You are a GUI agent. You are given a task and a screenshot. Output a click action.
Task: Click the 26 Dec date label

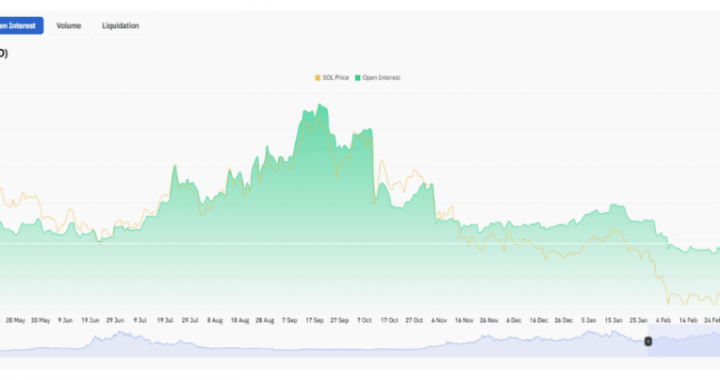click(x=563, y=320)
